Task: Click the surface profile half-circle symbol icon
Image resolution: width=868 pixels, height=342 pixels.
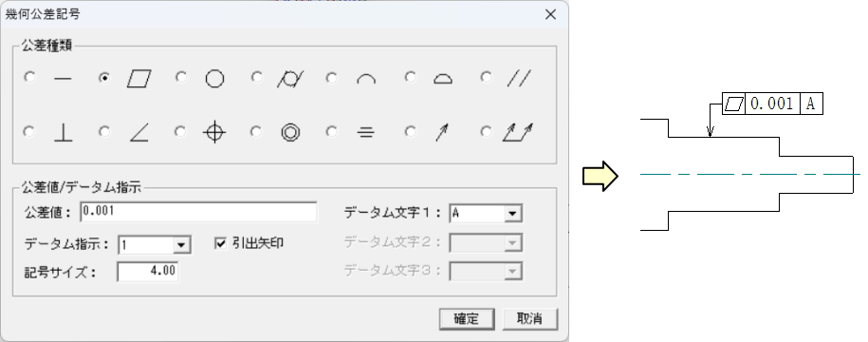Action: (442, 79)
